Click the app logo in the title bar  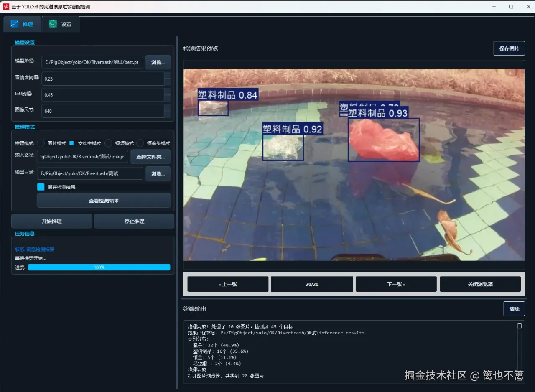(x=6, y=7)
